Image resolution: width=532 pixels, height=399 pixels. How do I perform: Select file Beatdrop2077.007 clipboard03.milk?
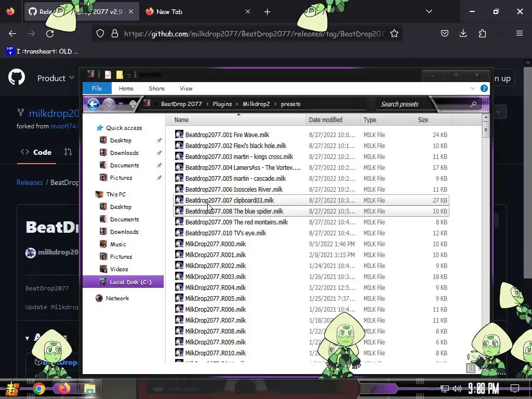(311, 200)
